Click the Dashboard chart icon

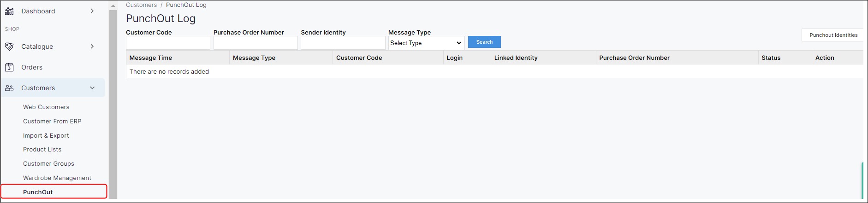(9, 11)
